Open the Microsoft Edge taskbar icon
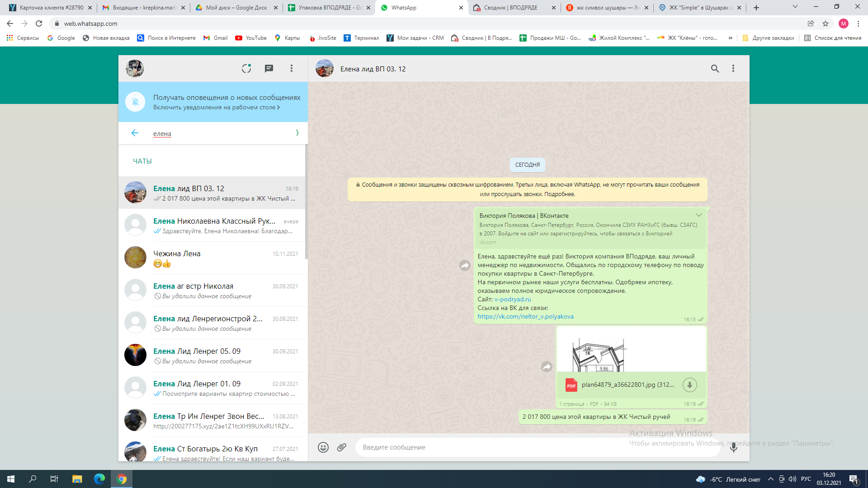868x488 pixels. click(99, 479)
